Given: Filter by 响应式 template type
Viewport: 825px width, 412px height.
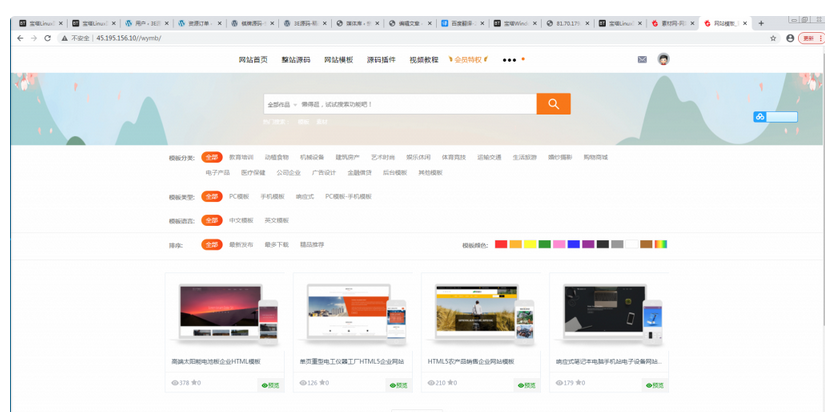Looking at the screenshot, I should [305, 196].
